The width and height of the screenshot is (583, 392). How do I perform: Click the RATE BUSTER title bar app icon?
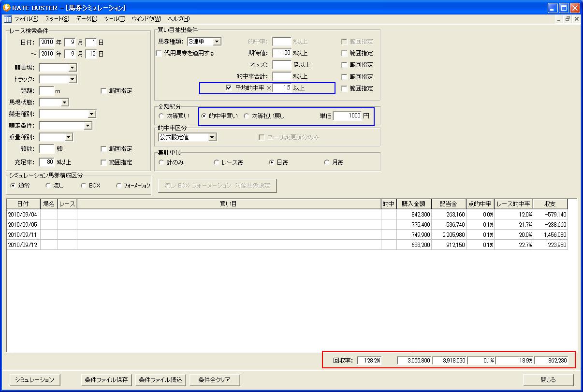click(x=6, y=8)
